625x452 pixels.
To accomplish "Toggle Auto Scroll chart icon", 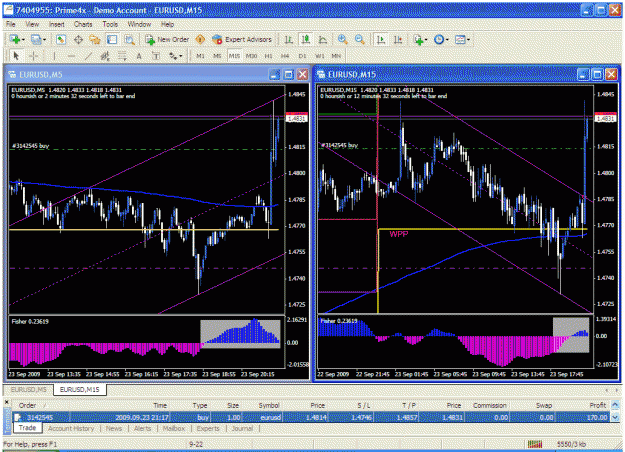I will (381, 39).
